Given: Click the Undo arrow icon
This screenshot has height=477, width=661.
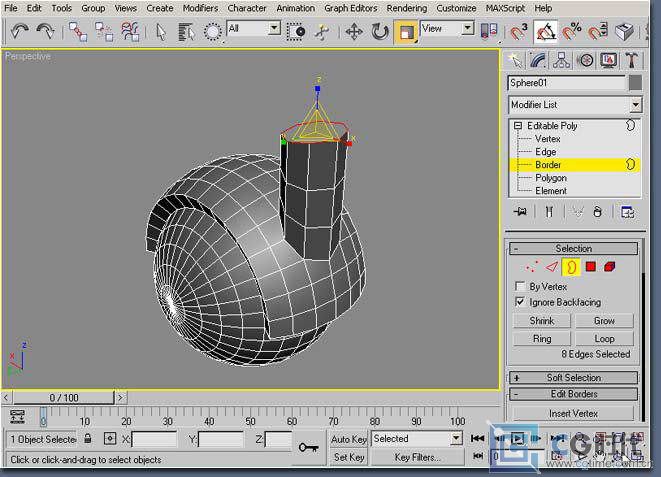Looking at the screenshot, I should point(20,31).
